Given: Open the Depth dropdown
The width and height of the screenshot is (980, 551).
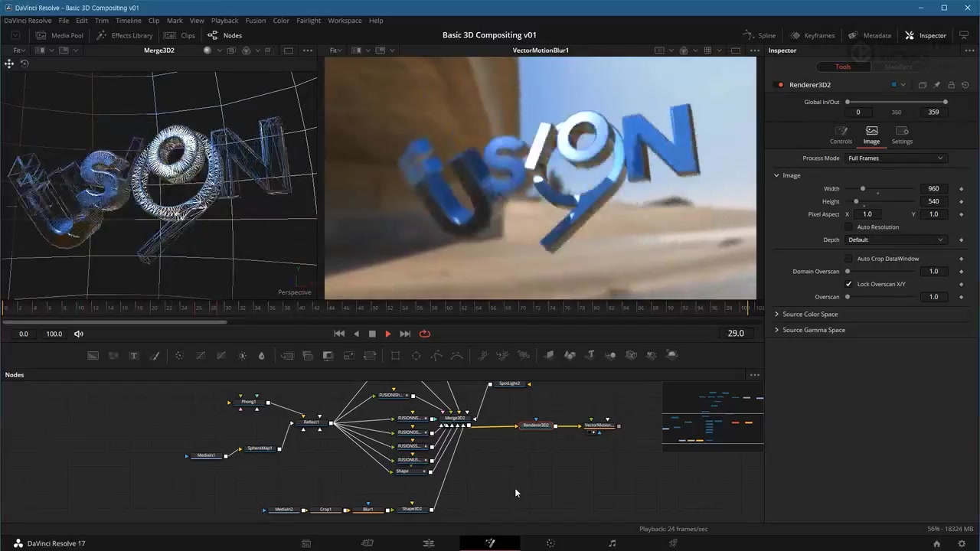Looking at the screenshot, I should [x=895, y=240].
